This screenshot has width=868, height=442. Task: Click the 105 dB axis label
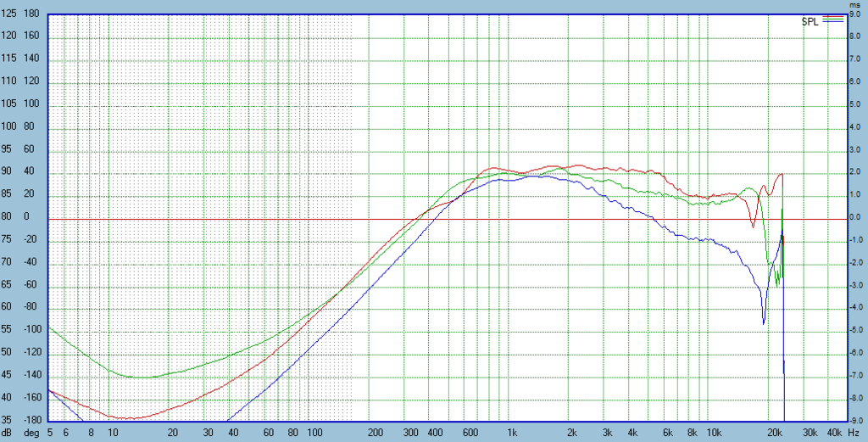point(8,104)
